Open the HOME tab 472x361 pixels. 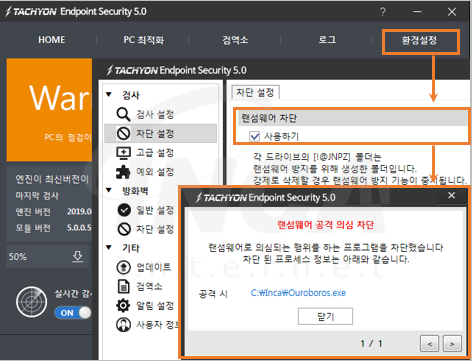click(x=52, y=40)
